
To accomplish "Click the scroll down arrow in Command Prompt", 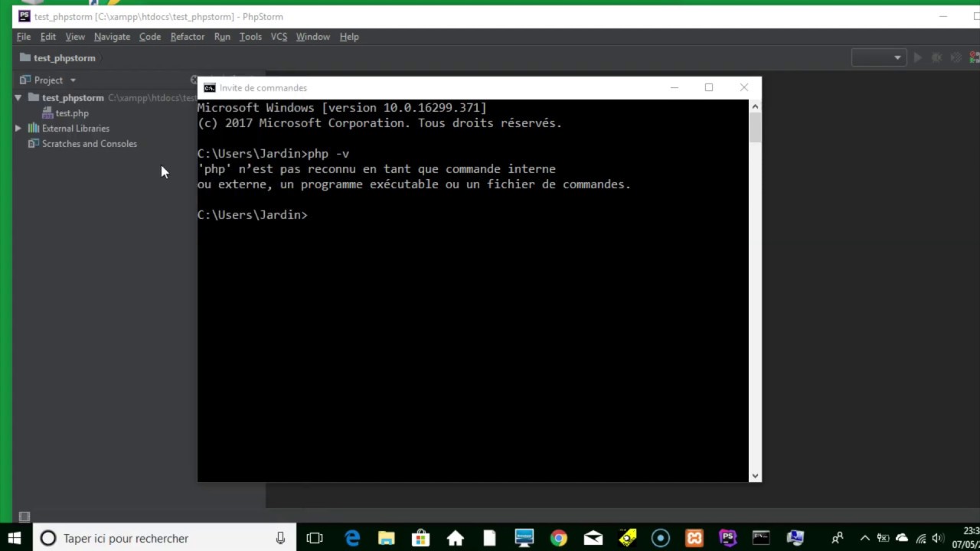I will pyautogui.click(x=755, y=475).
